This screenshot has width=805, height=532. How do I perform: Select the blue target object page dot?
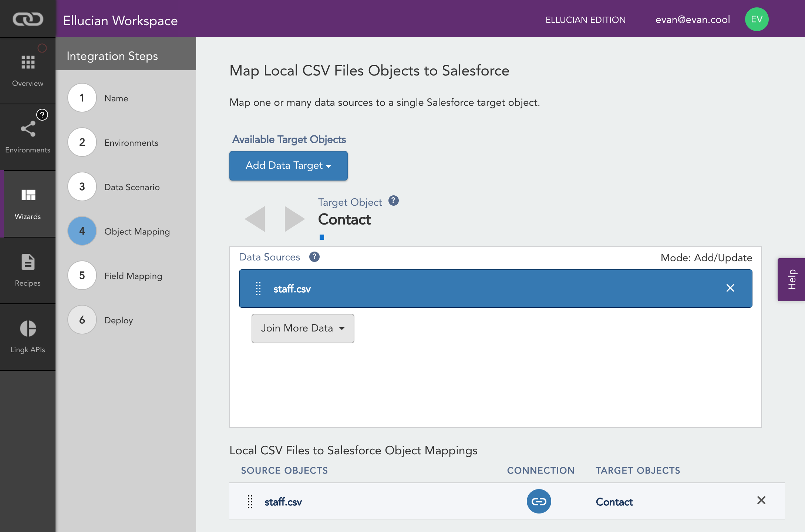(322, 237)
